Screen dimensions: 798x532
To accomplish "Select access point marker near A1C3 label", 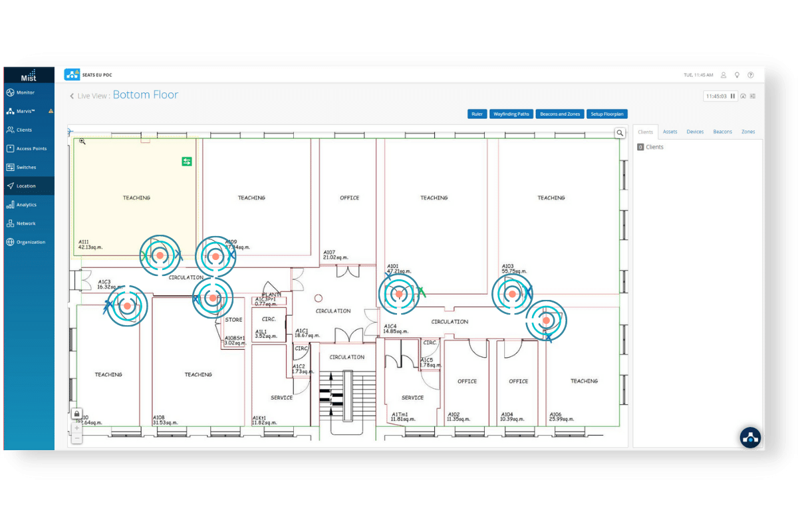I will pyautogui.click(x=126, y=305).
